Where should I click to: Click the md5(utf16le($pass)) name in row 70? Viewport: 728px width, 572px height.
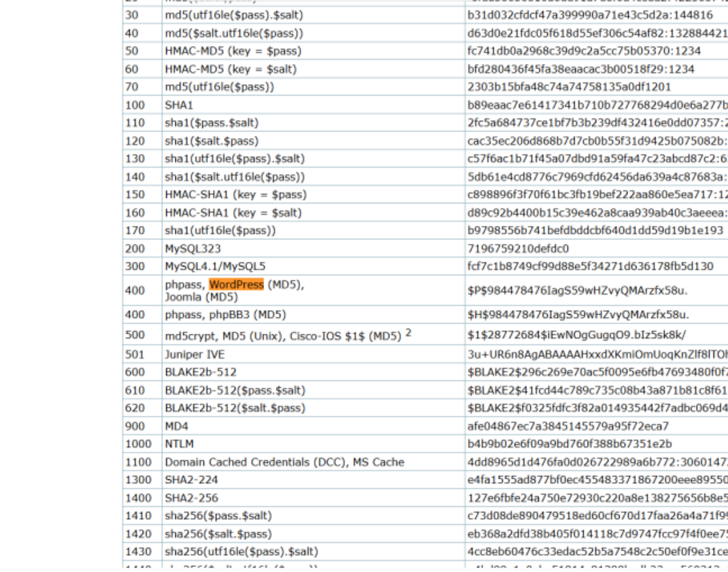(x=220, y=87)
